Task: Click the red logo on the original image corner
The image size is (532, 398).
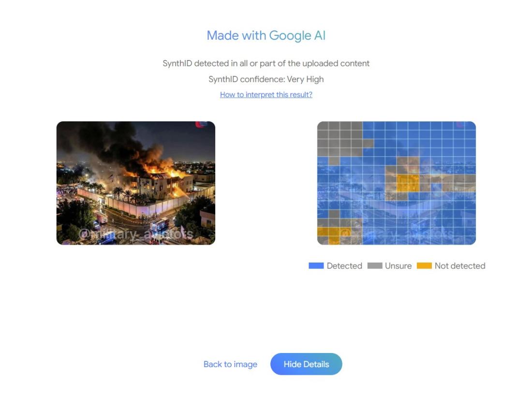Action: (201, 125)
